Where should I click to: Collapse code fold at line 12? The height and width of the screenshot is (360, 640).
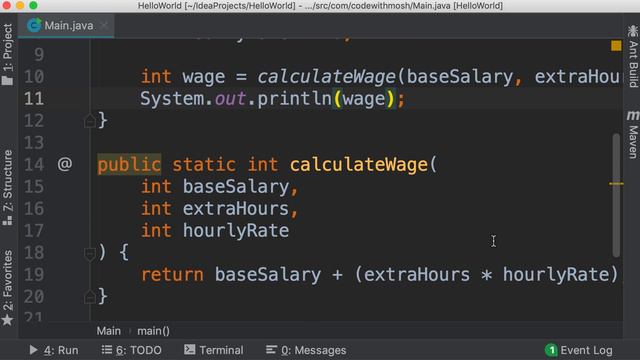click(x=90, y=121)
